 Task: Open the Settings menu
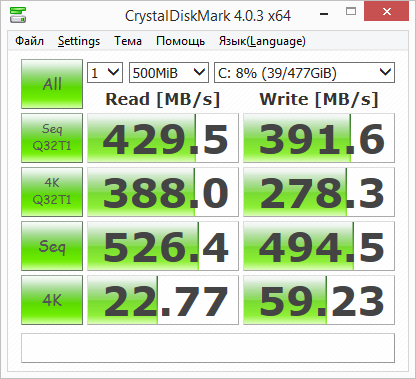(x=79, y=41)
